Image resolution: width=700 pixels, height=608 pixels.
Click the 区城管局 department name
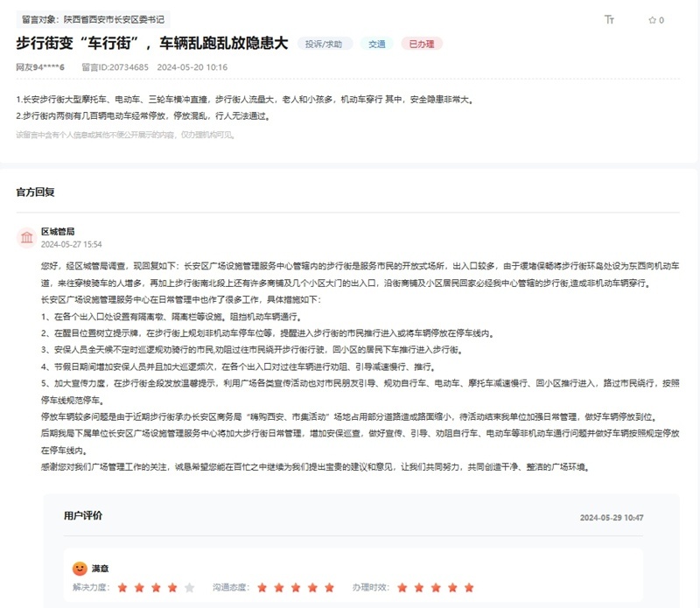click(58, 231)
